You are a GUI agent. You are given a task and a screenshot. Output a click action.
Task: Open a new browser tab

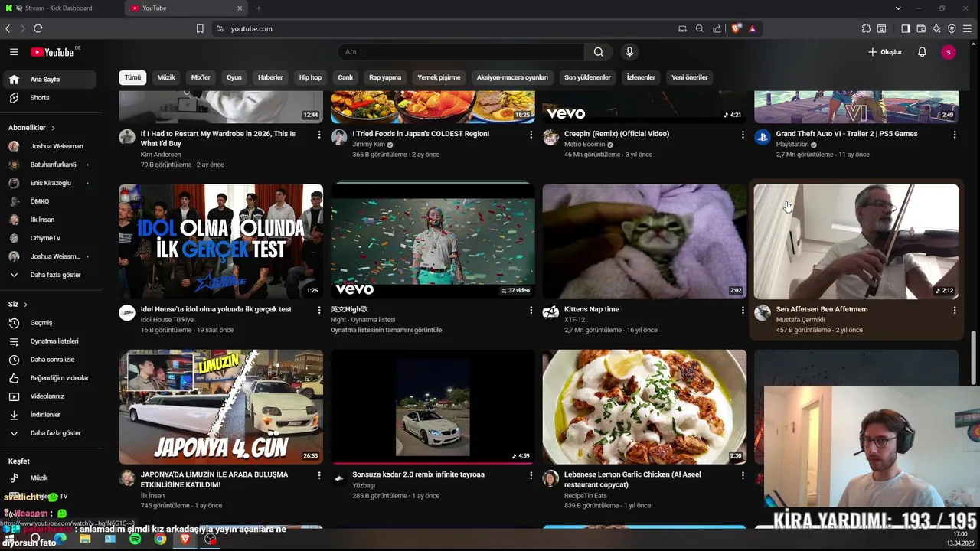(258, 8)
